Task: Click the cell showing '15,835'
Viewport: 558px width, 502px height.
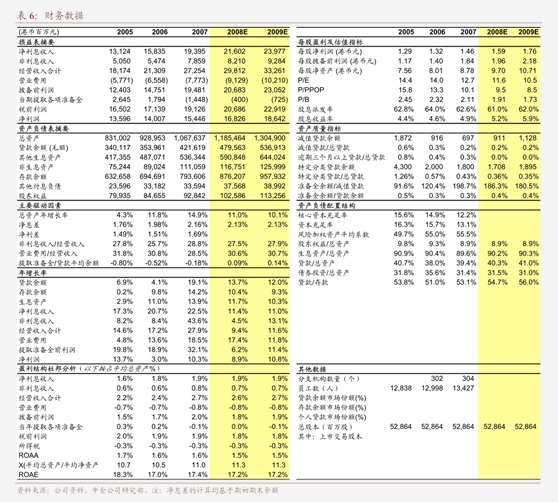Action: (x=155, y=52)
